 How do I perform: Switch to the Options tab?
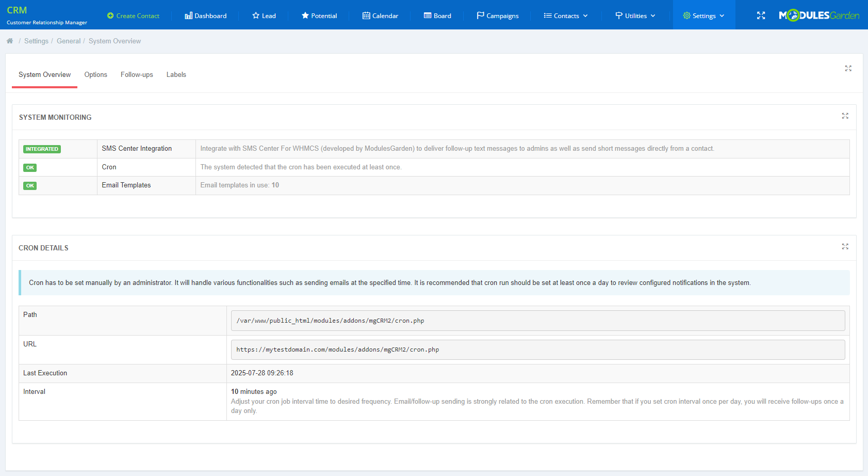pyautogui.click(x=95, y=74)
